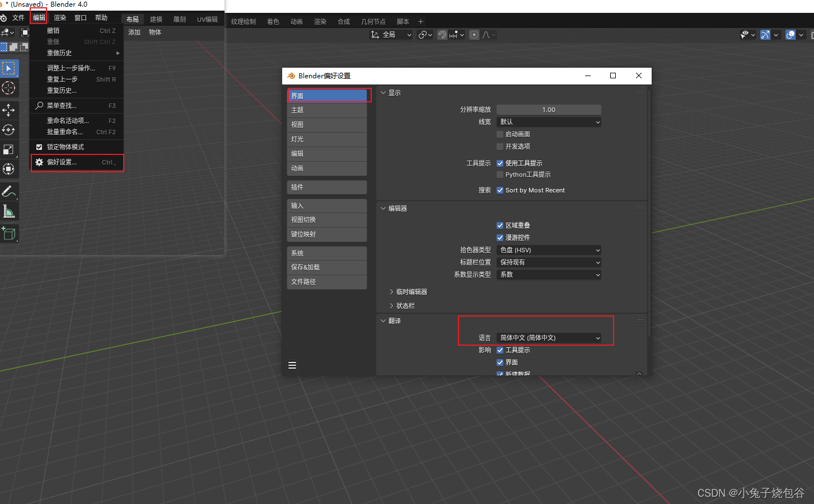The height and width of the screenshot is (504, 814).
Task: Select the 键位映射 preferences section
Action: 327,234
